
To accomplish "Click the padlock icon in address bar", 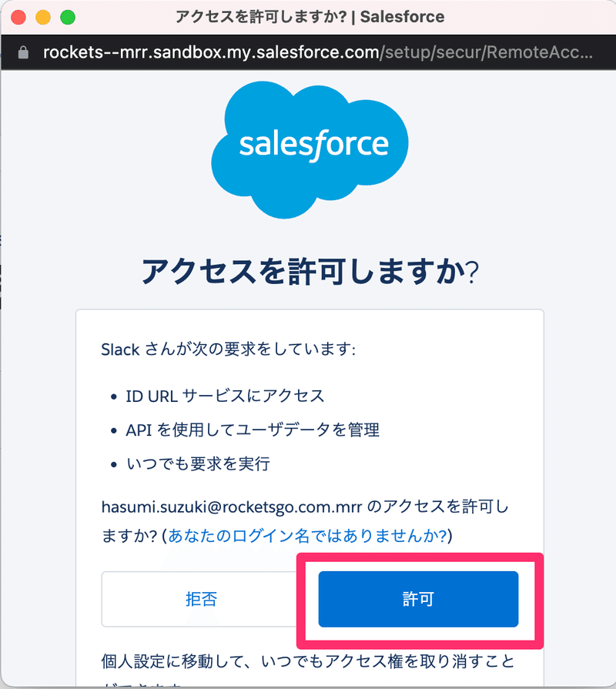I will coord(23,52).
